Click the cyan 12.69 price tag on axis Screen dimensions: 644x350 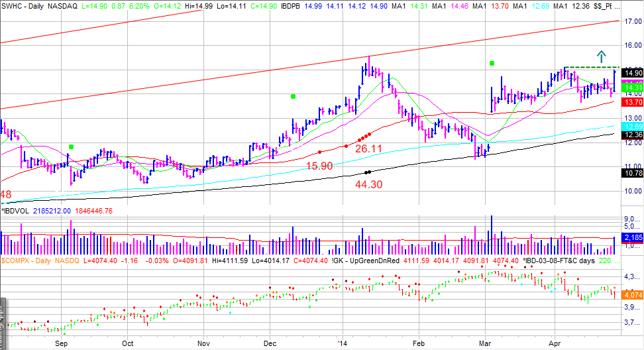pyautogui.click(x=632, y=127)
